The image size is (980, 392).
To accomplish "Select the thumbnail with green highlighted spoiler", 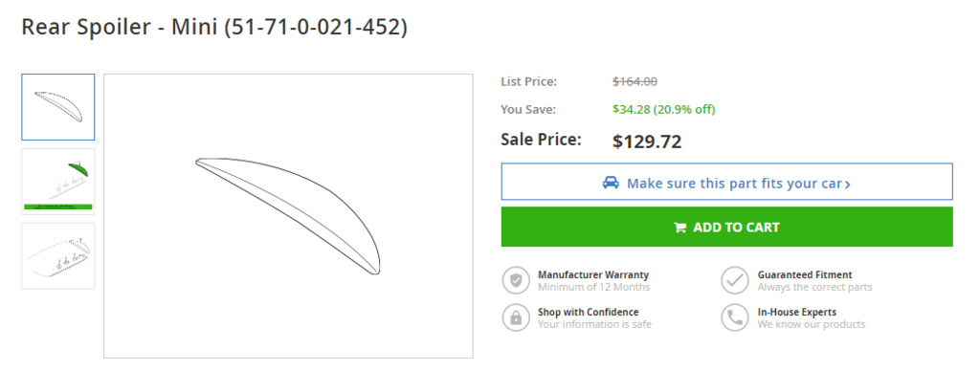I will coord(58,181).
